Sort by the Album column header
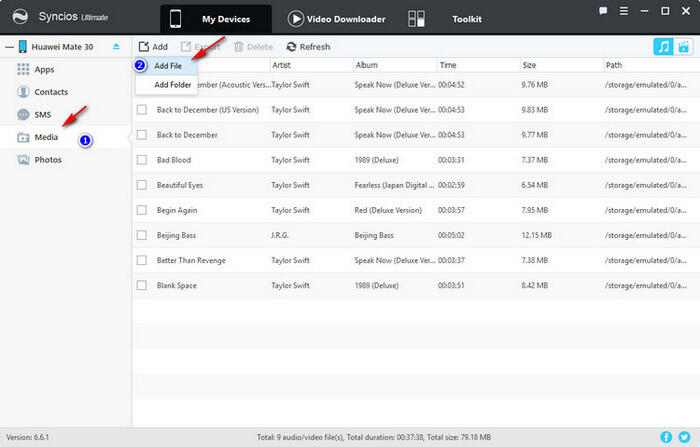This screenshot has height=447, width=700. coord(367,65)
